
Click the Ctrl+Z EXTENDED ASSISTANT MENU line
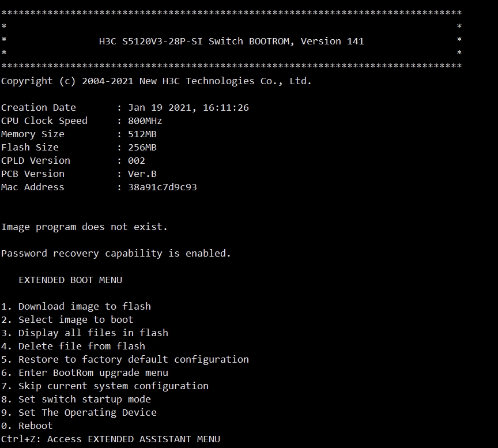tap(111, 439)
